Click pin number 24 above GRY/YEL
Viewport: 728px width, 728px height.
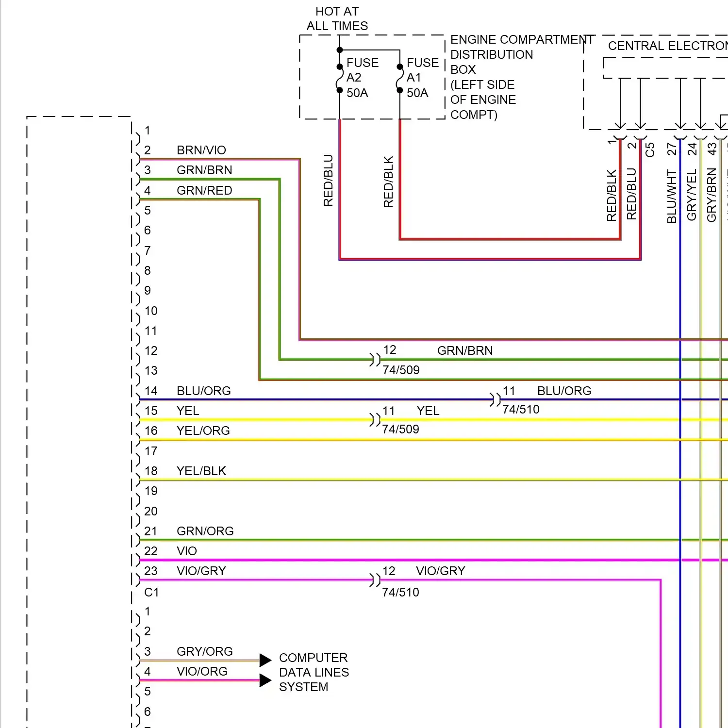692,149
